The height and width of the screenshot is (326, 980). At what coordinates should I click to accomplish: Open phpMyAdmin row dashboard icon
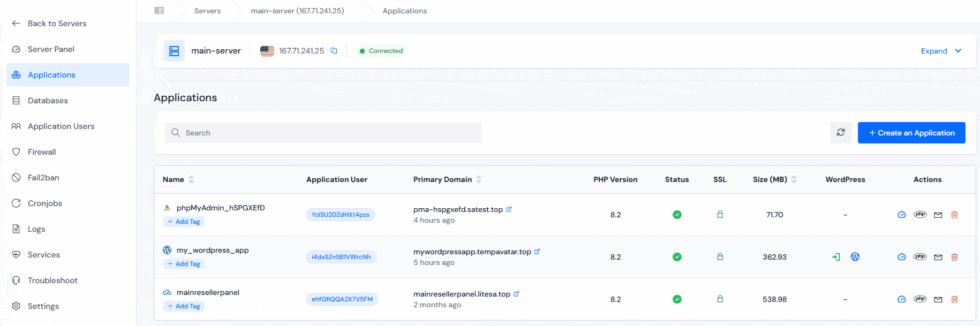tap(902, 215)
